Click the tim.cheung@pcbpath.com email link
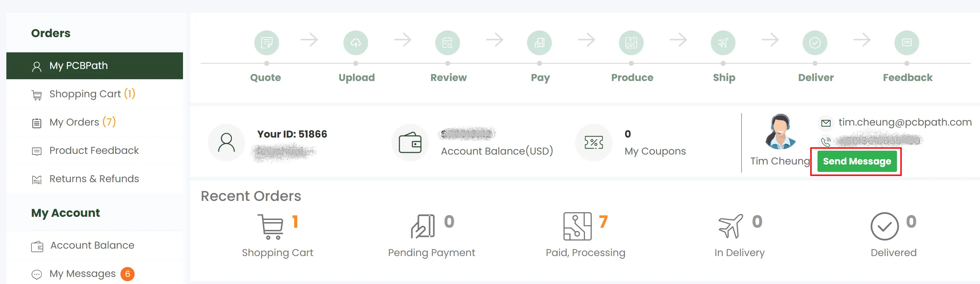The width and height of the screenshot is (980, 284). tap(905, 122)
